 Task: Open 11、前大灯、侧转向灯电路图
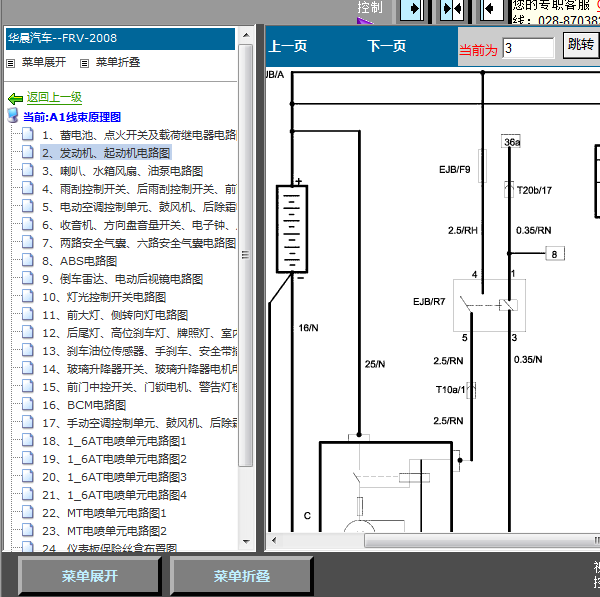click(115, 315)
